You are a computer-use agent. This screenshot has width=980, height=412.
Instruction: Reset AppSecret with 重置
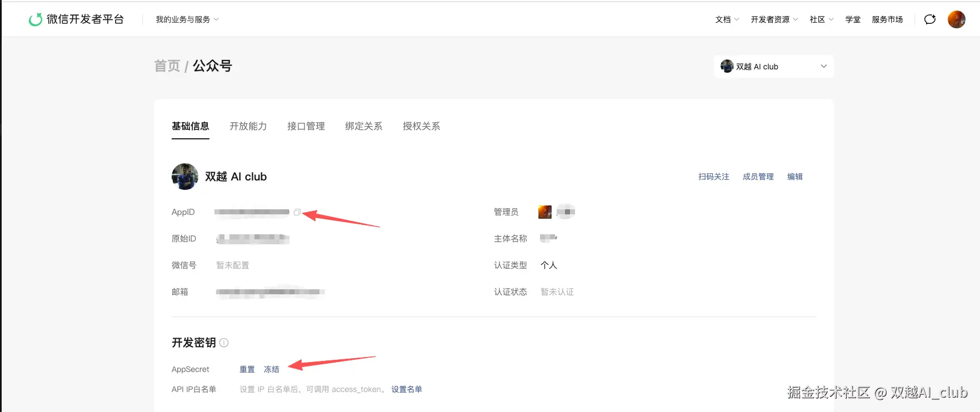pyautogui.click(x=247, y=369)
